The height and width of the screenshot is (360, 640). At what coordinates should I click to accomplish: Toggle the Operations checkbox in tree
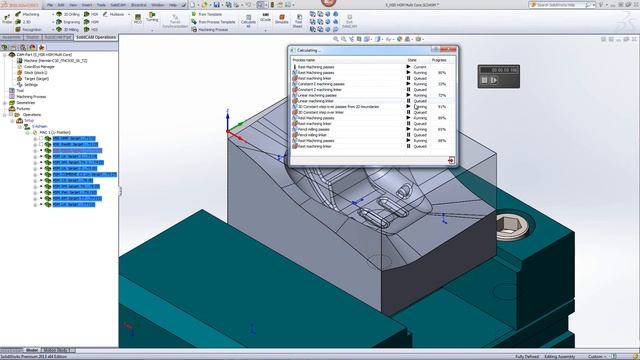pyautogui.click(x=11, y=115)
